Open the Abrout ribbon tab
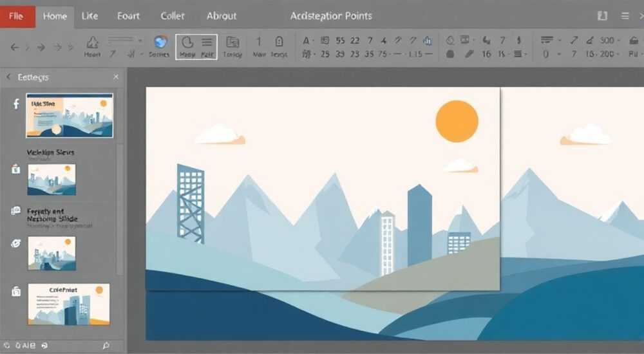This screenshot has width=644, height=354. click(x=222, y=16)
